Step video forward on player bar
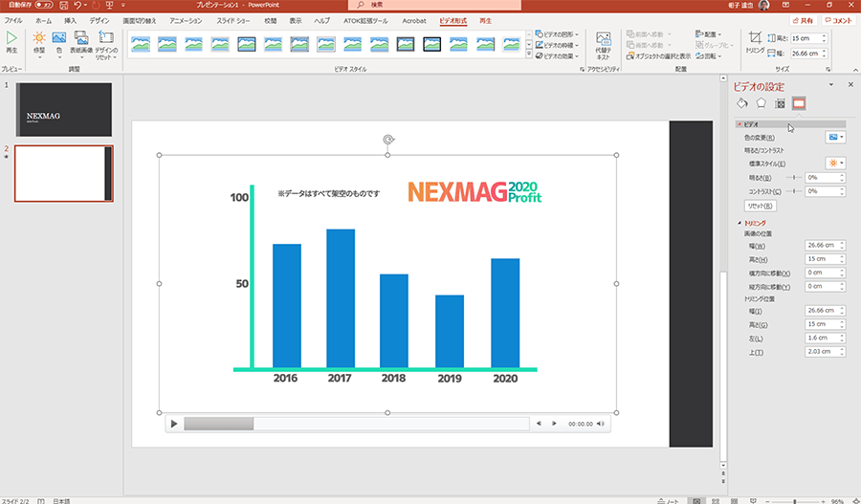Screen dimensions: 861x504 [554, 424]
